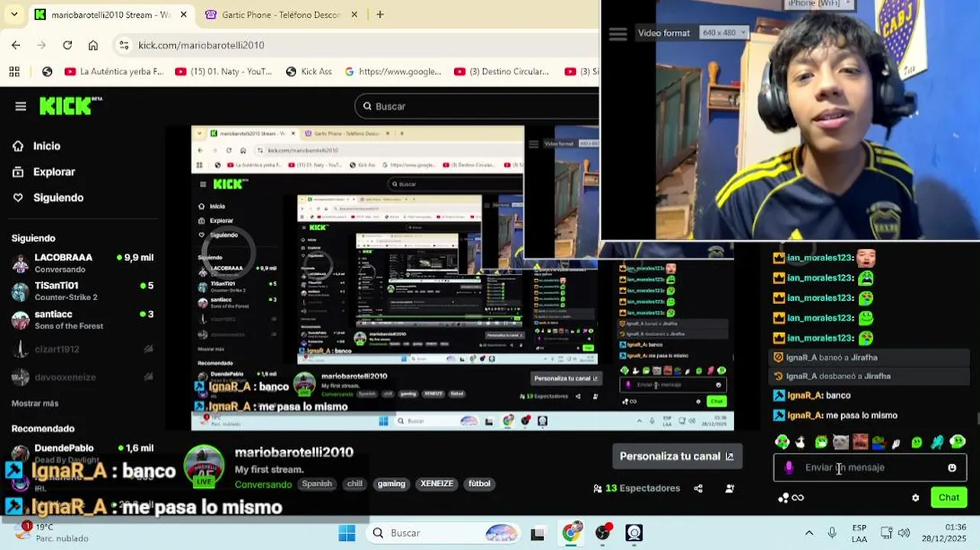View the 13 Espectadores count

[x=637, y=488]
